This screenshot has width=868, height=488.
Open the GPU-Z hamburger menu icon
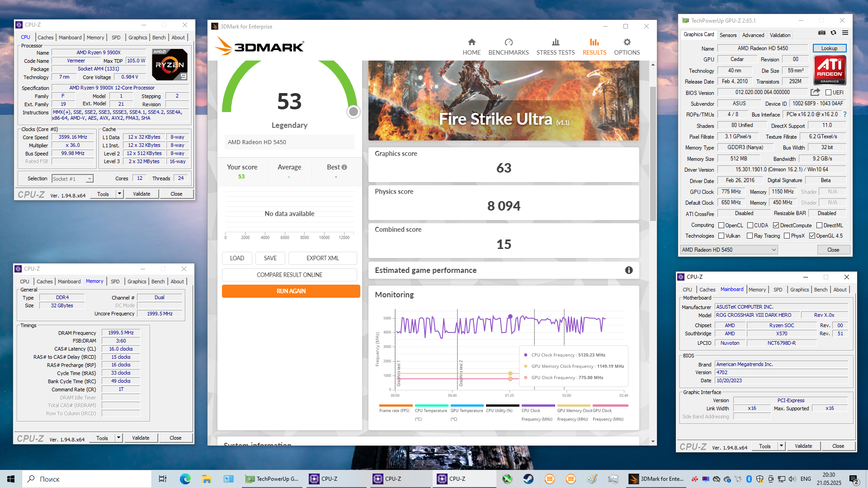(845, 33)
